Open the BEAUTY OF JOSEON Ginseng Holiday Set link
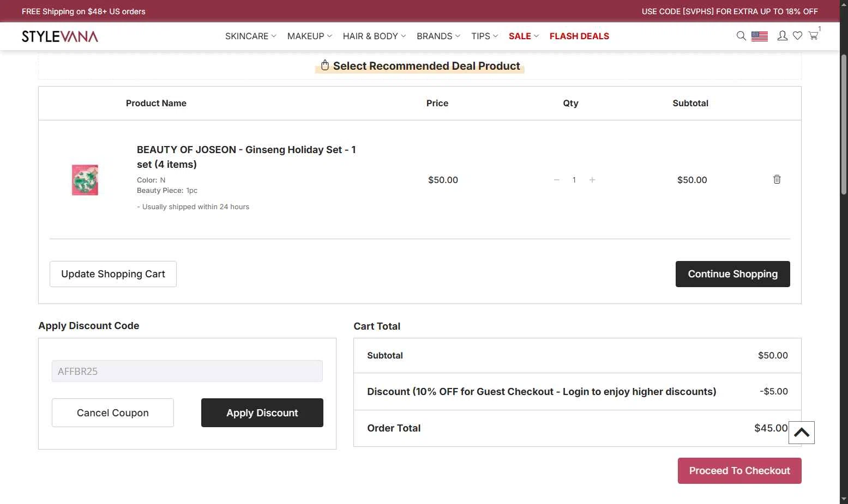 (x=246, y=157)
